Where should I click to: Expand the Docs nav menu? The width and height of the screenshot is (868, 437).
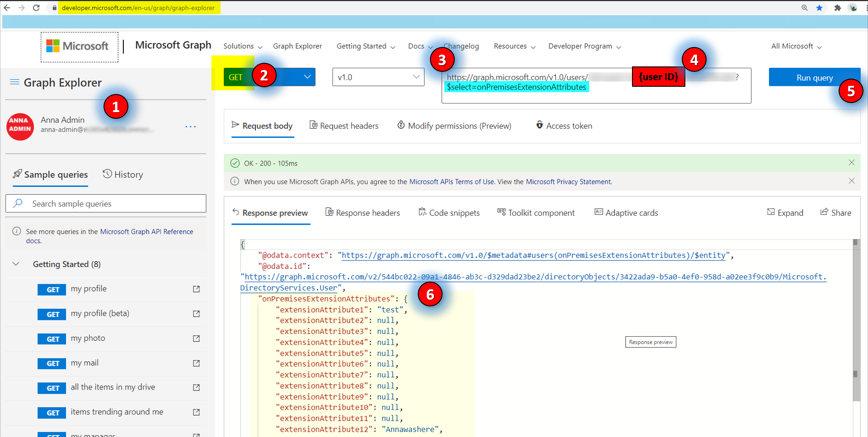click(x=420, y=46)
